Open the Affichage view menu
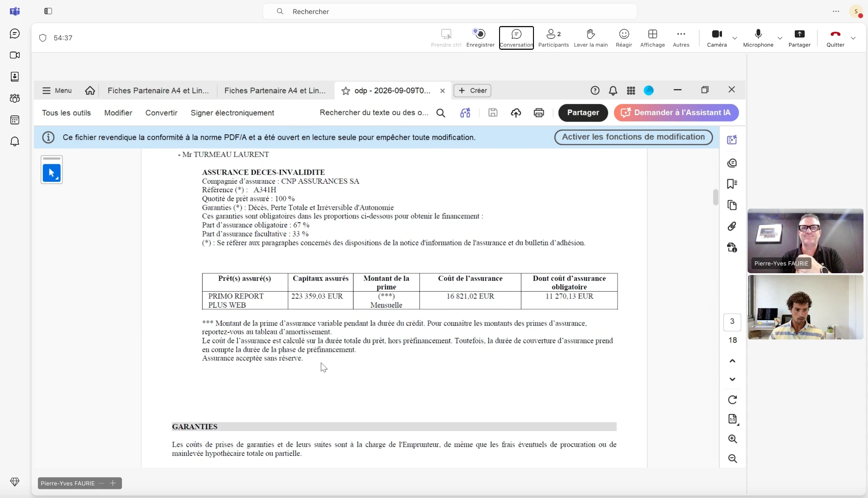 (x=652, y=38)
